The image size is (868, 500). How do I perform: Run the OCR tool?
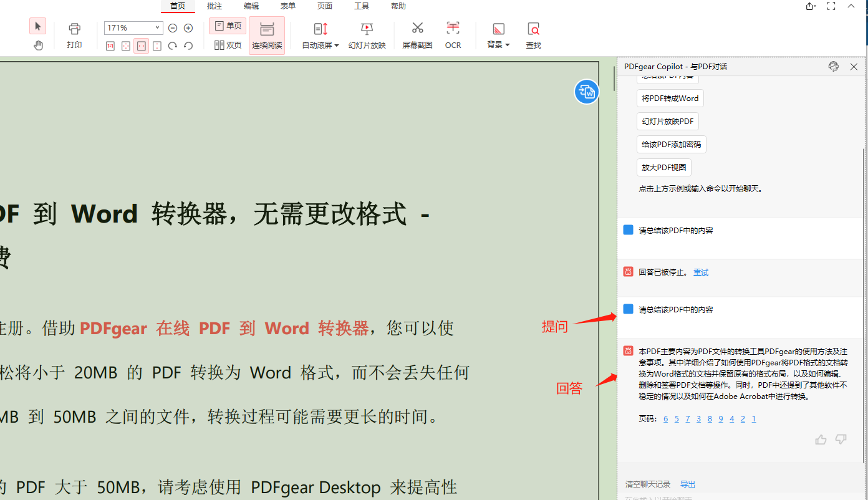tap(453, 36)
